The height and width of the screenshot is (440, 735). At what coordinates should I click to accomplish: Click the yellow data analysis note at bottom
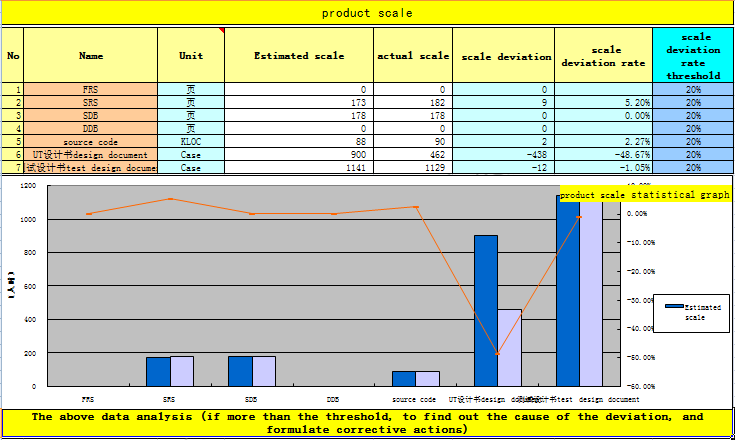point(367,422)
